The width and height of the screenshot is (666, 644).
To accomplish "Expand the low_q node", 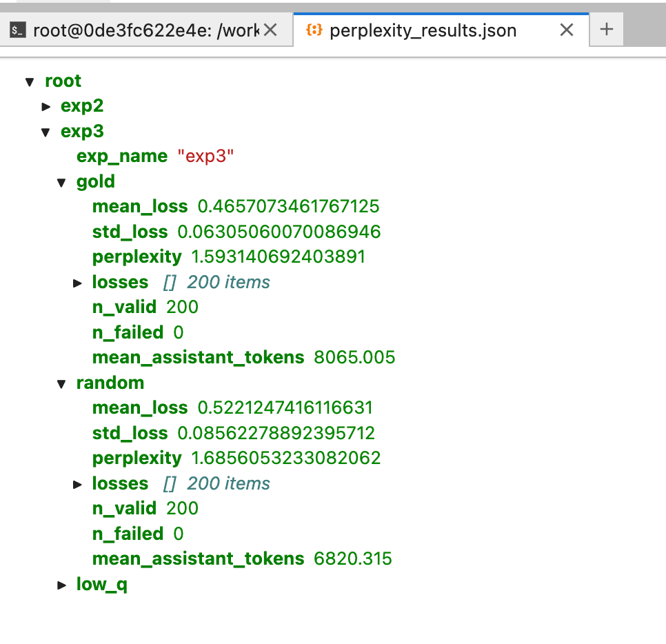I will pos(61,585).
